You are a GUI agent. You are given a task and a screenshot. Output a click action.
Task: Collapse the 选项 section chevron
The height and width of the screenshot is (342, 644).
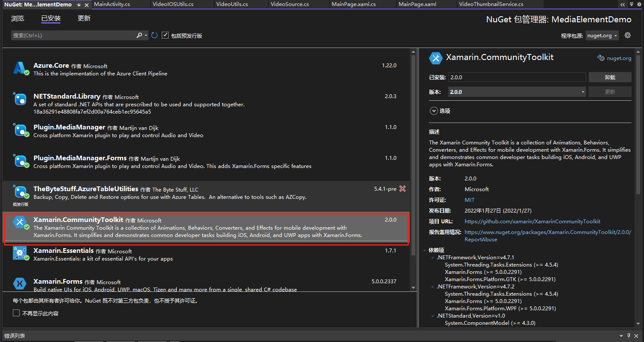point(434,111)
